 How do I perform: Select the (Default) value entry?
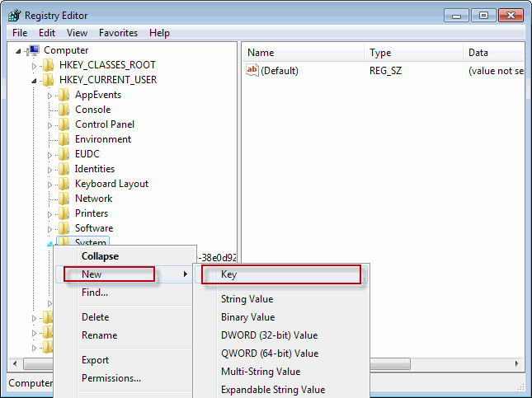[x=280, y=71]
